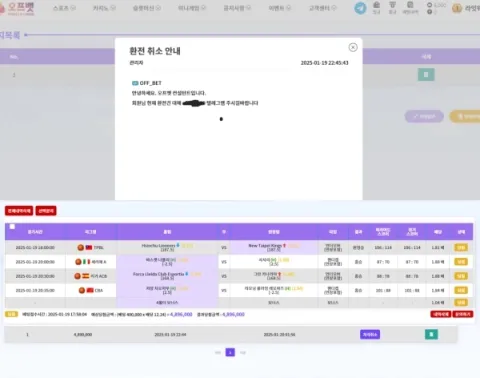This screenshot has height=378, width=480.
Task: Click yellow status button in the 세리에 A row
Action: tap(461, 262)
